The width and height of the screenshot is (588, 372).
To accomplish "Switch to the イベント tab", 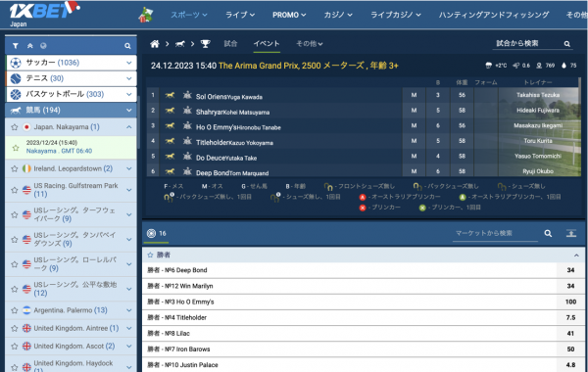I will point(267,43).
